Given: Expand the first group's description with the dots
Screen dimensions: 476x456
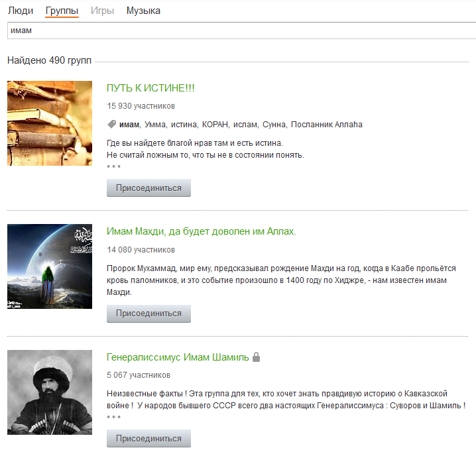Looking at the screenshot, I should tap(114, 166).
